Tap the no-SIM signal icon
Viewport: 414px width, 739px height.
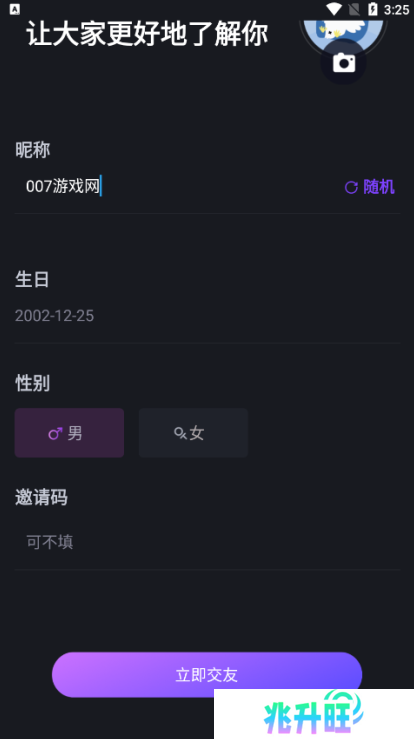[x=354, y=9]
